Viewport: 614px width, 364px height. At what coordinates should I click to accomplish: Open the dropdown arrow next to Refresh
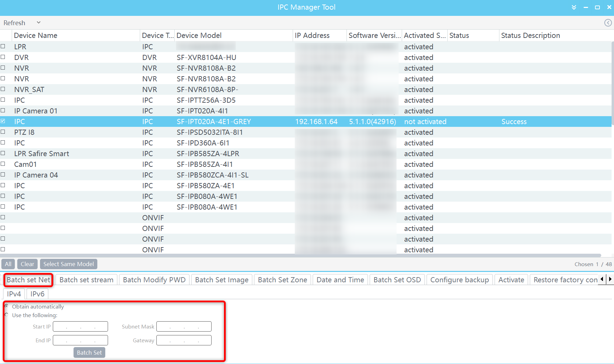point(39,23)
